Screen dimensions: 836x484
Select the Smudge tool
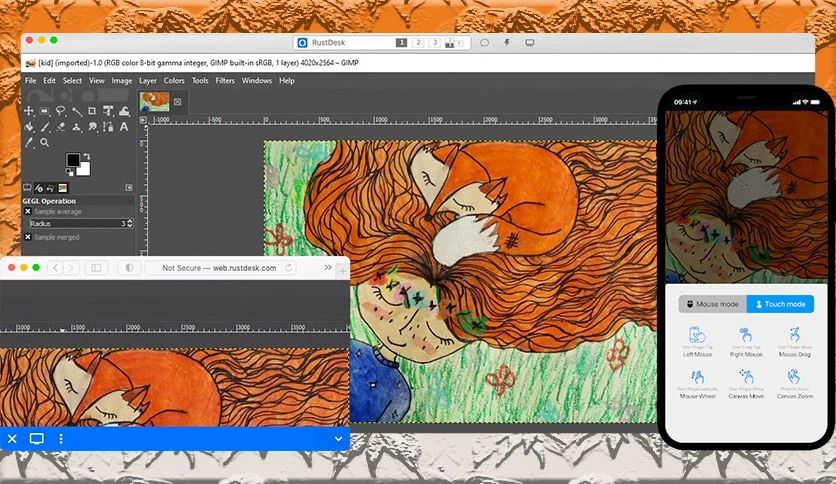(x=92, y=127)
